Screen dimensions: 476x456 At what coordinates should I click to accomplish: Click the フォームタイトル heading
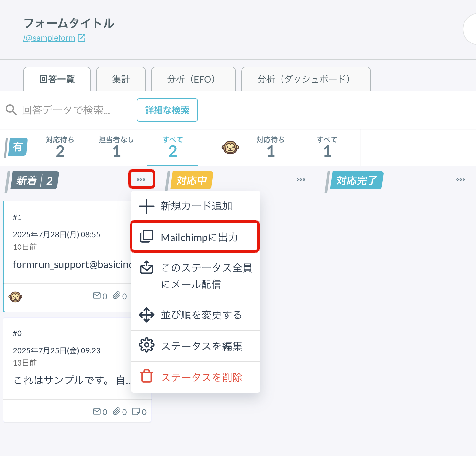69,23
